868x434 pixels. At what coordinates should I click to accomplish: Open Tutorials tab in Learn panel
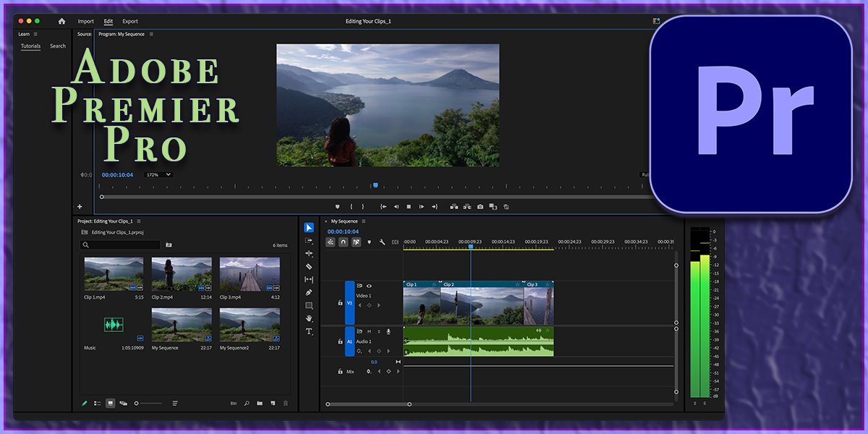30,46
